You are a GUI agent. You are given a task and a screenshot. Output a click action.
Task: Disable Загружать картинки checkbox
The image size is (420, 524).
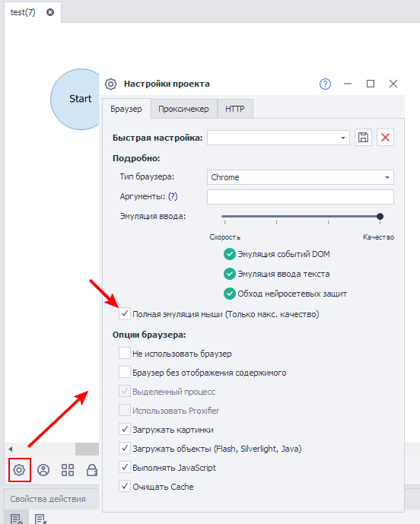point(125,430)
